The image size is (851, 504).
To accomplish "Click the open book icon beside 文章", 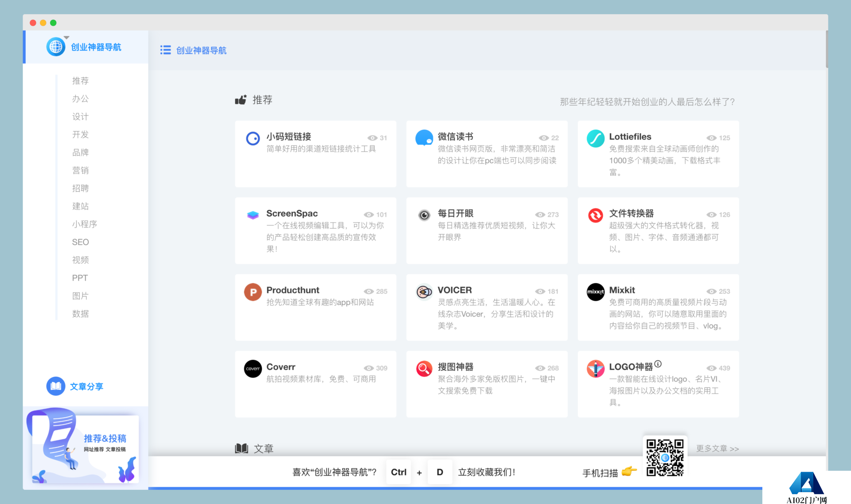I will (242, 448).
